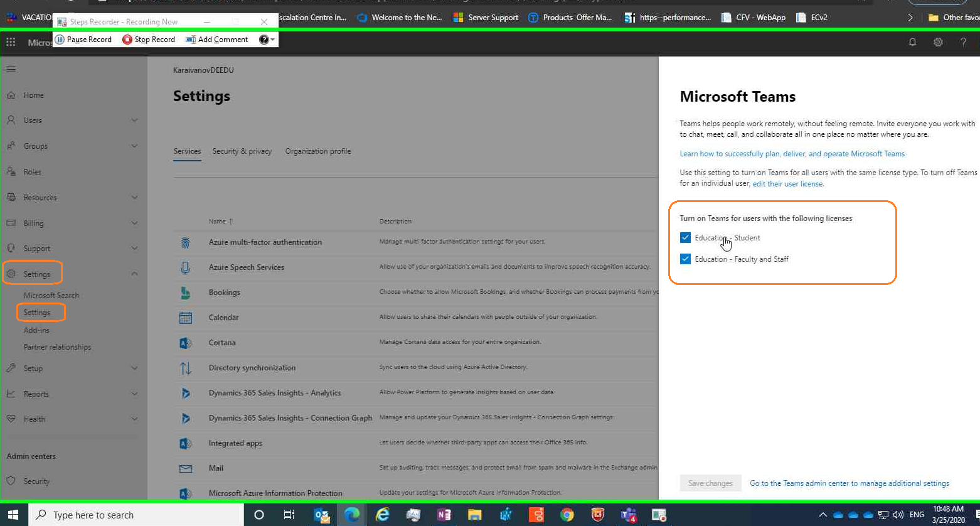Open the app launcher waffle icon
Screen dimensions: 980x526
(11, 42)
